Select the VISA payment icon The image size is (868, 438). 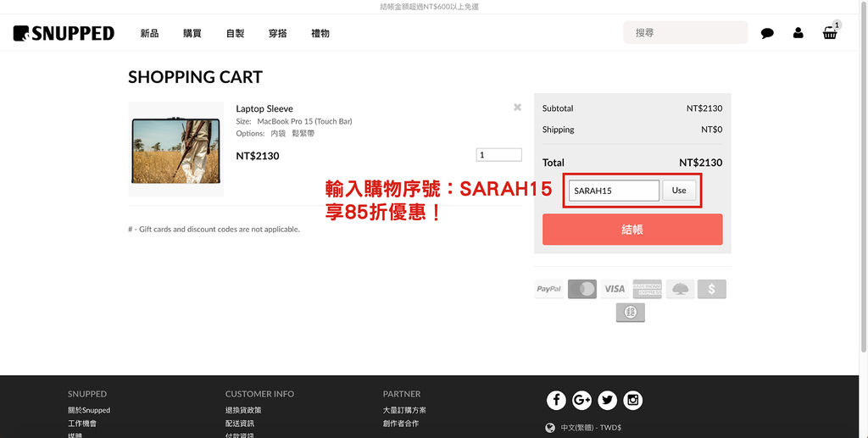pyautogui.click(x=615, y=289)
